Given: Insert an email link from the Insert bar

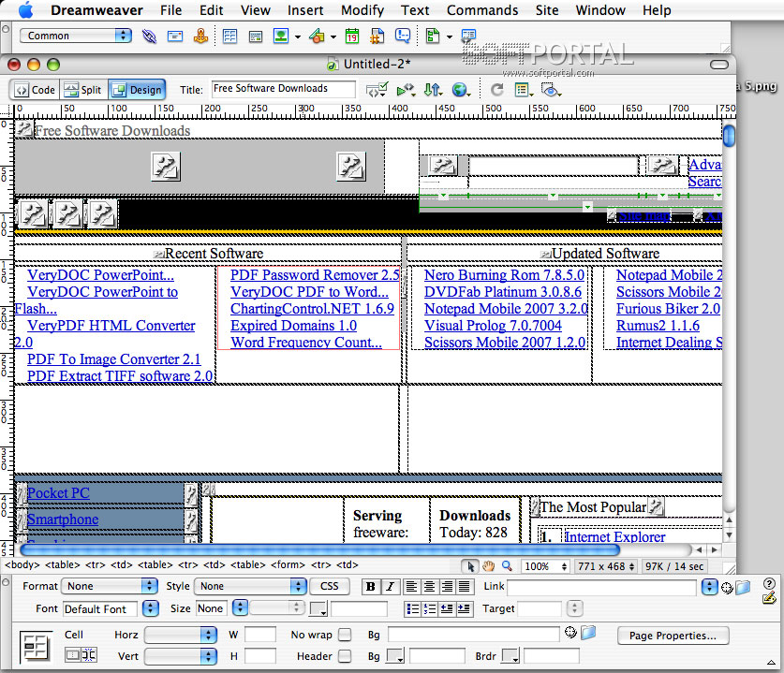Looking at the screenshot, I should (175, 36).
